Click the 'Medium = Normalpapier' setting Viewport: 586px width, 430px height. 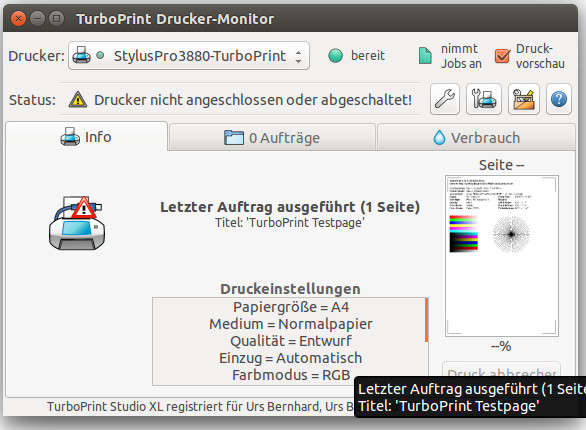tap(291, 324)
